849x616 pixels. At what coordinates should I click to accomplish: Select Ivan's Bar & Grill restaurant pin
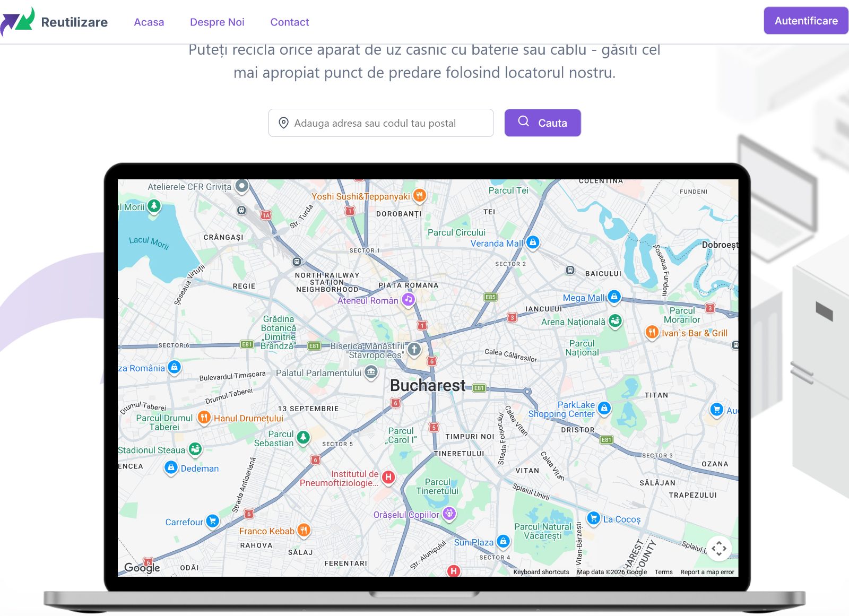click(652, 332)
